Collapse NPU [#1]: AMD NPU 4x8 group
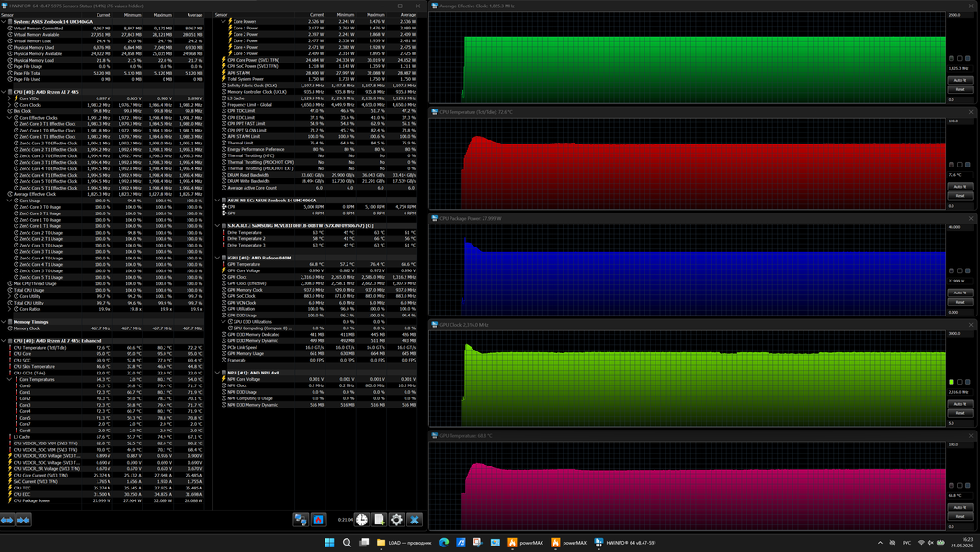This screenshot has width=980, height=552. [218, 373]
